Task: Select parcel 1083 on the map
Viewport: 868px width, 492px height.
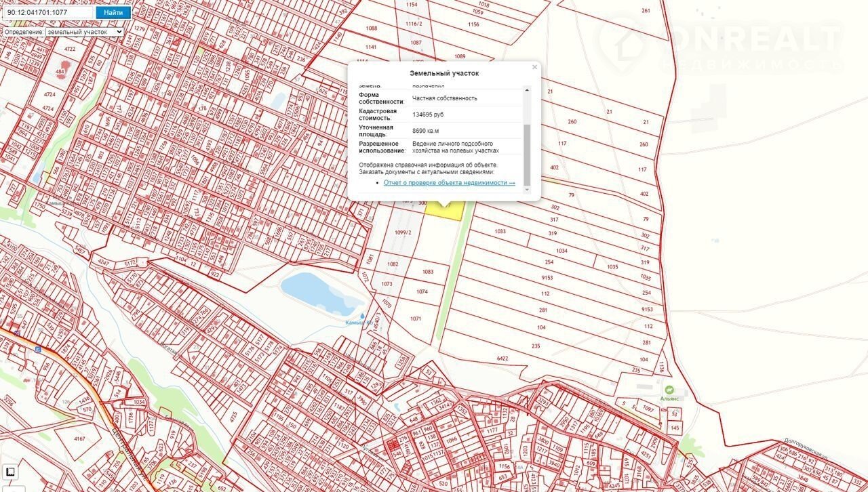Action: (x=427, y=272)
